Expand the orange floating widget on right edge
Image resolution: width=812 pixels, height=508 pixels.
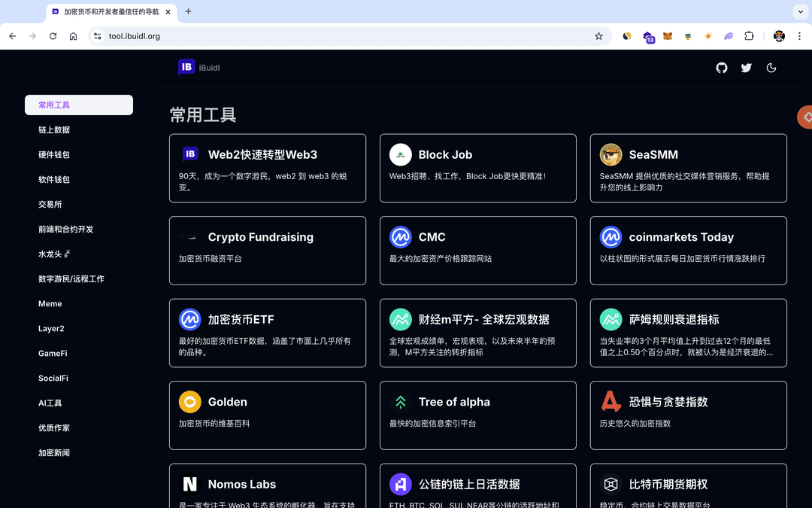tap(805, 117)
